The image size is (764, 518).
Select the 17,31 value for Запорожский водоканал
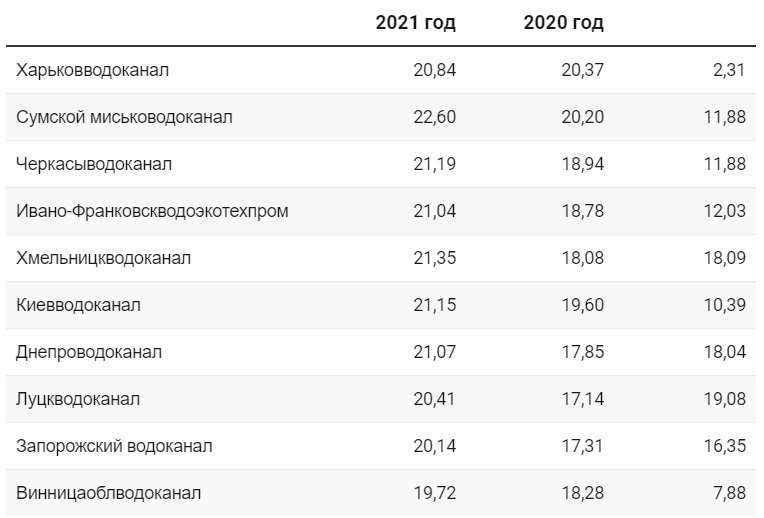(x=583, y=446)
